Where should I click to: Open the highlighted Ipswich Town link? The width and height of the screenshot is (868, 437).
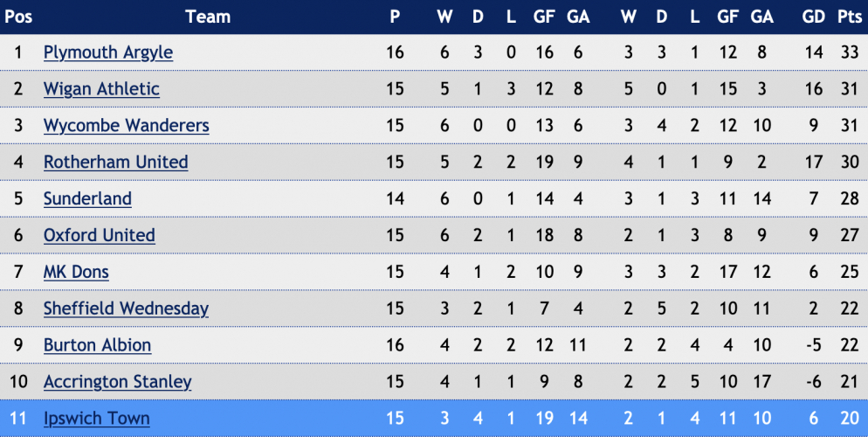(96, 418)
